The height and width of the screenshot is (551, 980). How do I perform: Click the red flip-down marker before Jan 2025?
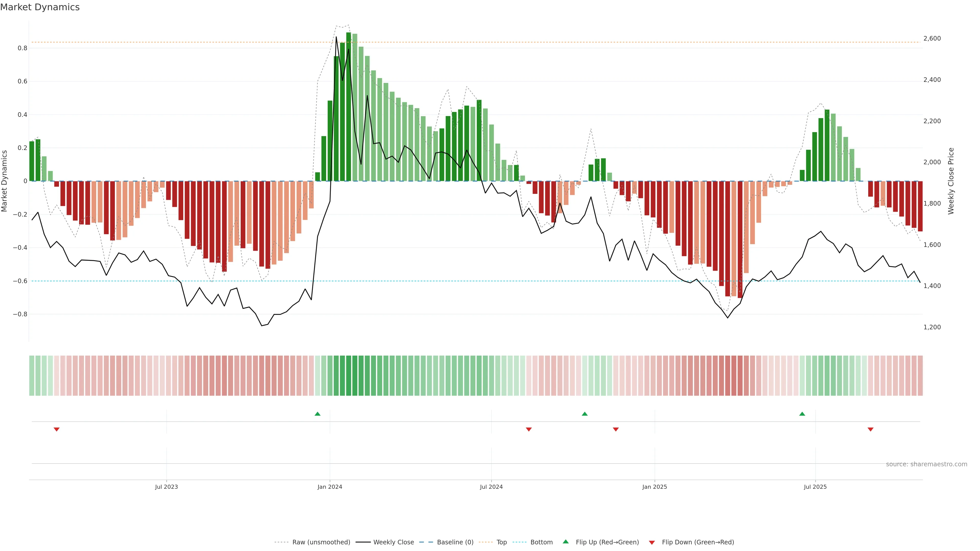point(616,429)
